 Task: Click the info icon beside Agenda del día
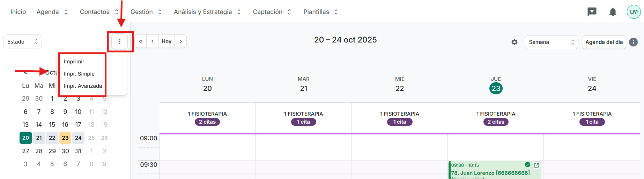point(634,42)
